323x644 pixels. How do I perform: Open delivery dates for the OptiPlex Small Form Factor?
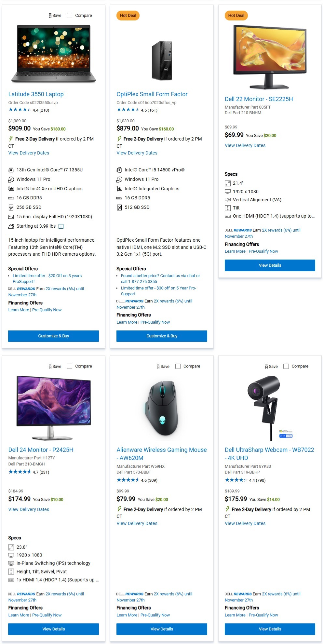click(x=137, y=153)
